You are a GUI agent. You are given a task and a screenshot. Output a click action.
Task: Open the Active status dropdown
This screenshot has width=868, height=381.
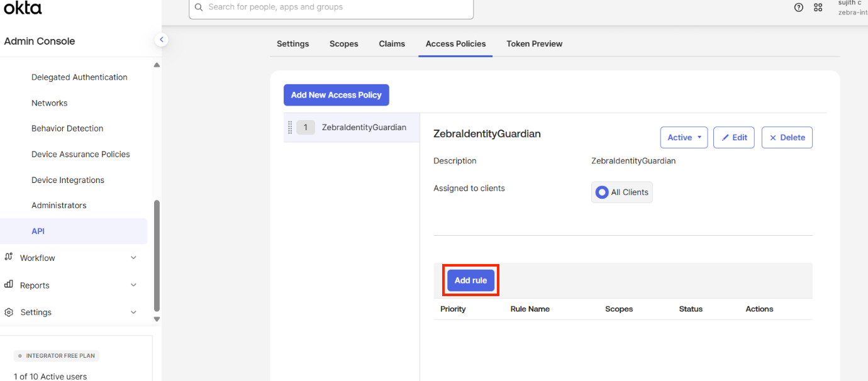[684, 138]
